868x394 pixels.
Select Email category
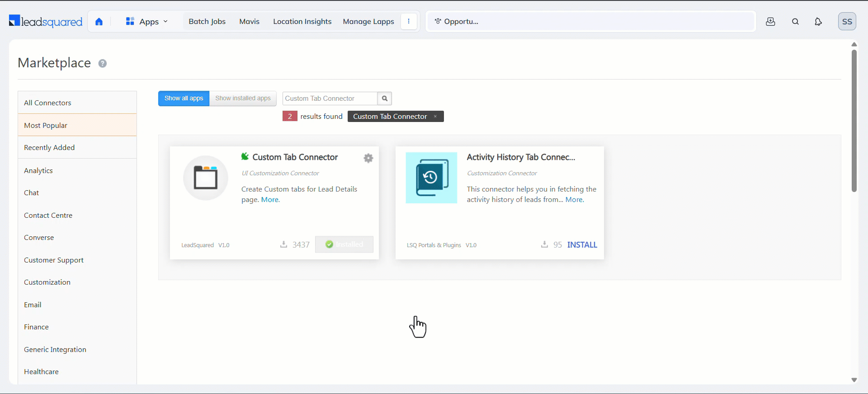click(x=77, y=305)
